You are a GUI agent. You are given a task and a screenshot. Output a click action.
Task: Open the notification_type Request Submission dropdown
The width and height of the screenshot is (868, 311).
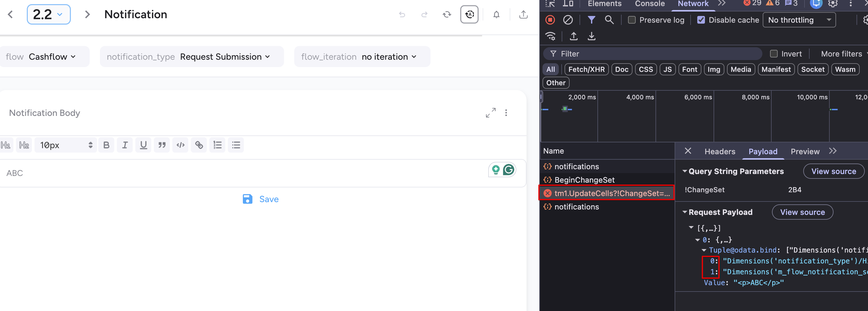pyautogui.click(x=191, y=57)
